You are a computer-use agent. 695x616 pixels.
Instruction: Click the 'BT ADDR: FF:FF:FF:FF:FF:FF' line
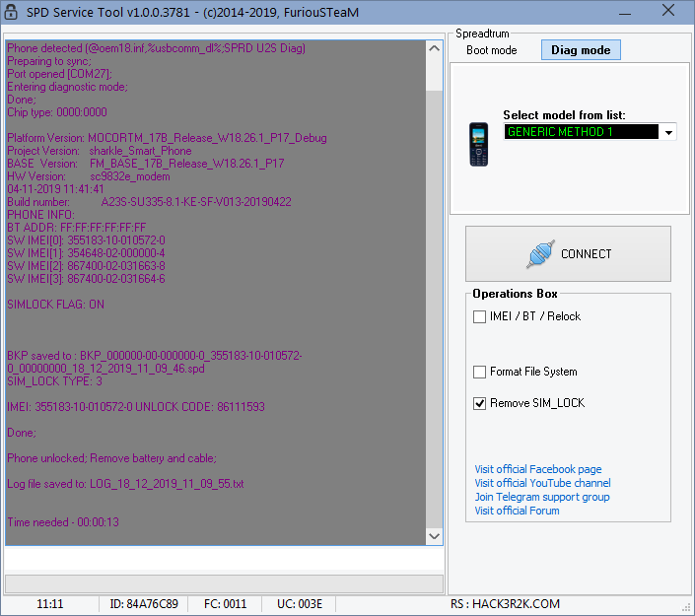76,228
